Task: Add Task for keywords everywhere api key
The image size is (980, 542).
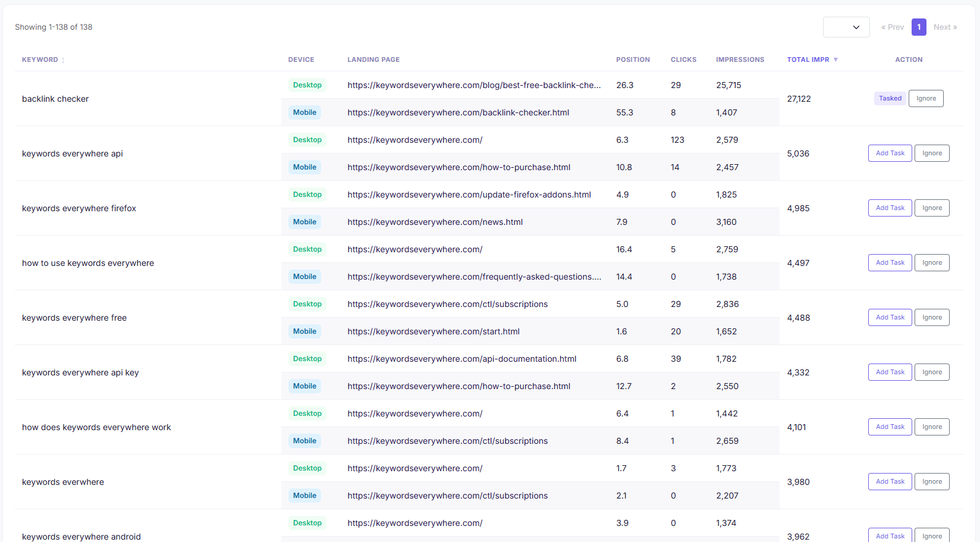Action: coord(890,372)
